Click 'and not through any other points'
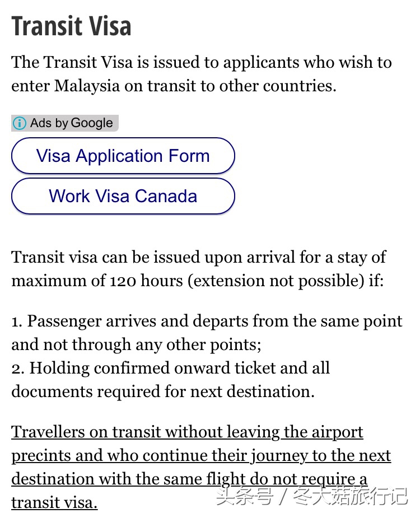 pyautogui.click(x=136, y=345)
